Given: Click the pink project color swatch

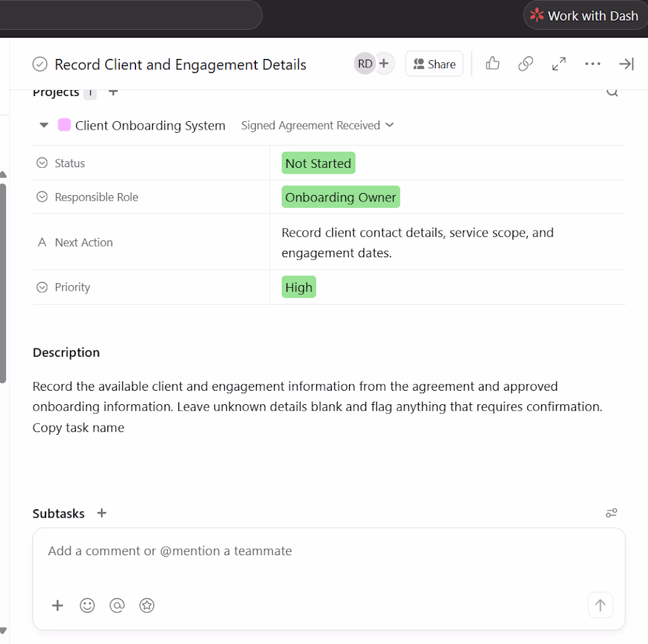Looking at the screenshot, I should 64,125.
